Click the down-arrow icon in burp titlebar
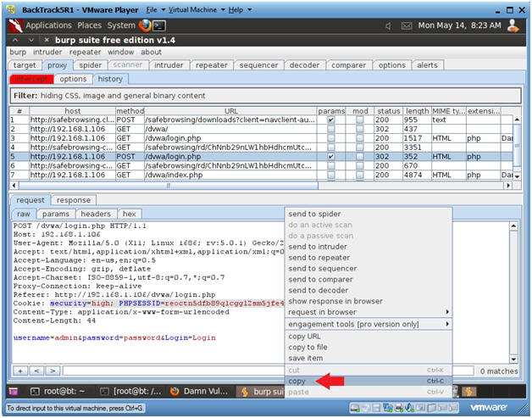This screenshot has width=532, height=418. (30, 40)
